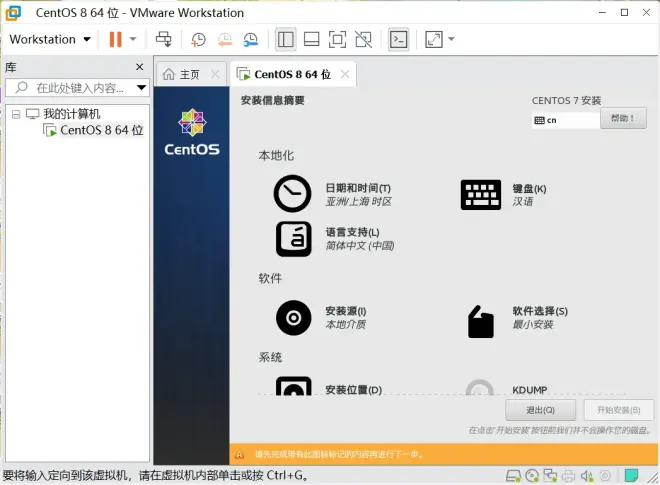Screen dimensions: 660x485
Task: Open 安装位置(D) settings
Action: (354, 390)
